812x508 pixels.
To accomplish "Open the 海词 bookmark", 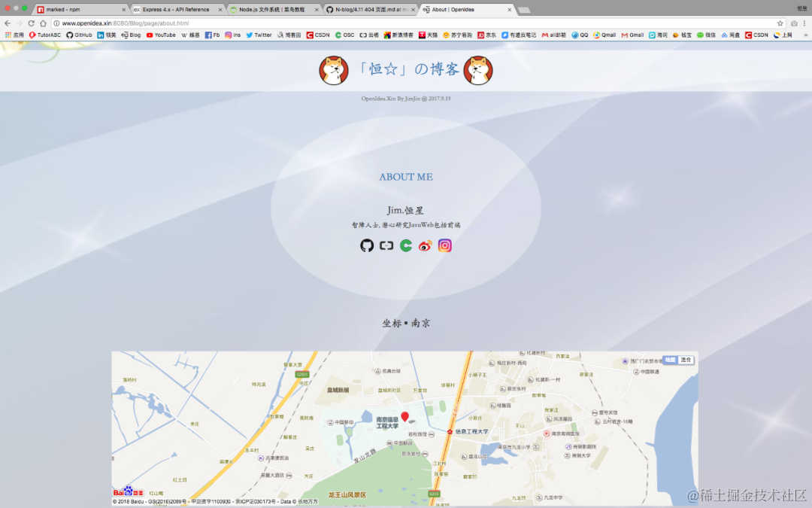I will 658,35.
